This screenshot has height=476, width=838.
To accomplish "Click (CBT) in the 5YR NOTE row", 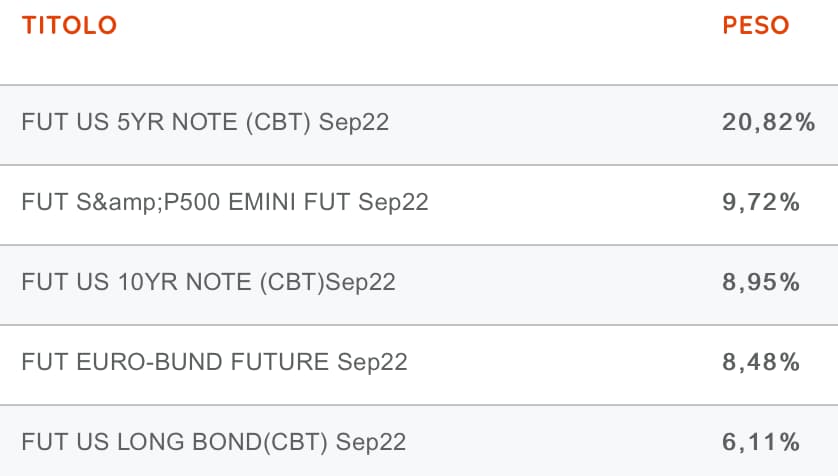I will [x=283, y=123].
